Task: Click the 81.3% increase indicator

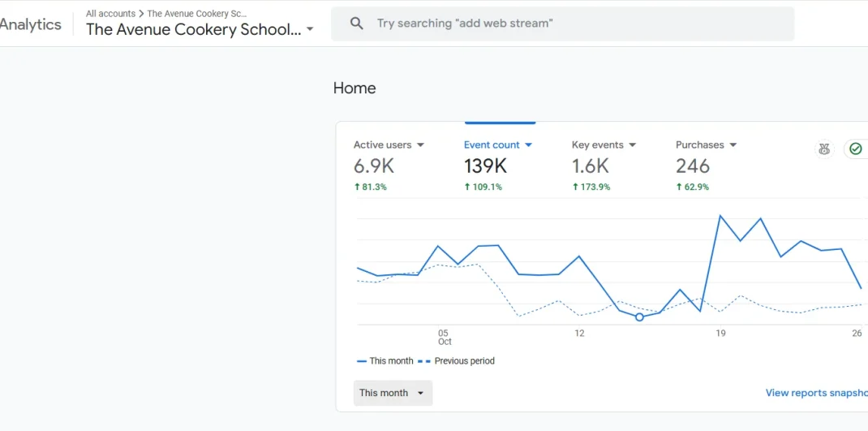Action: (371, 187)
